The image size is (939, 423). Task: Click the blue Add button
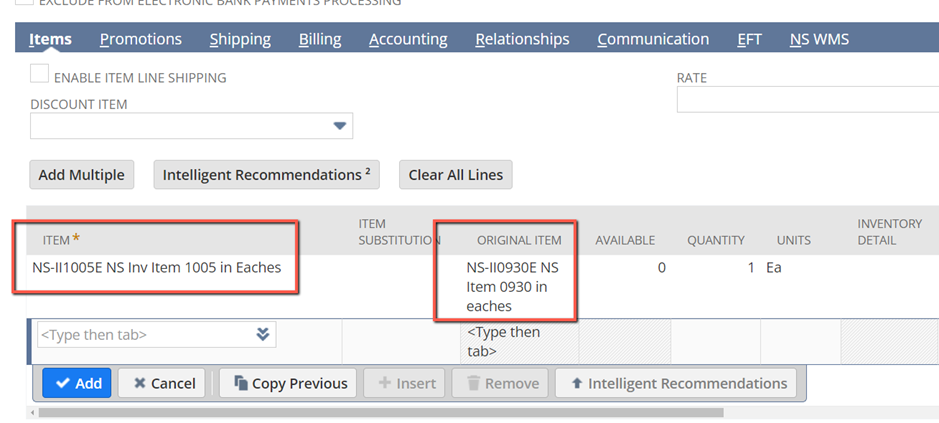77,383
